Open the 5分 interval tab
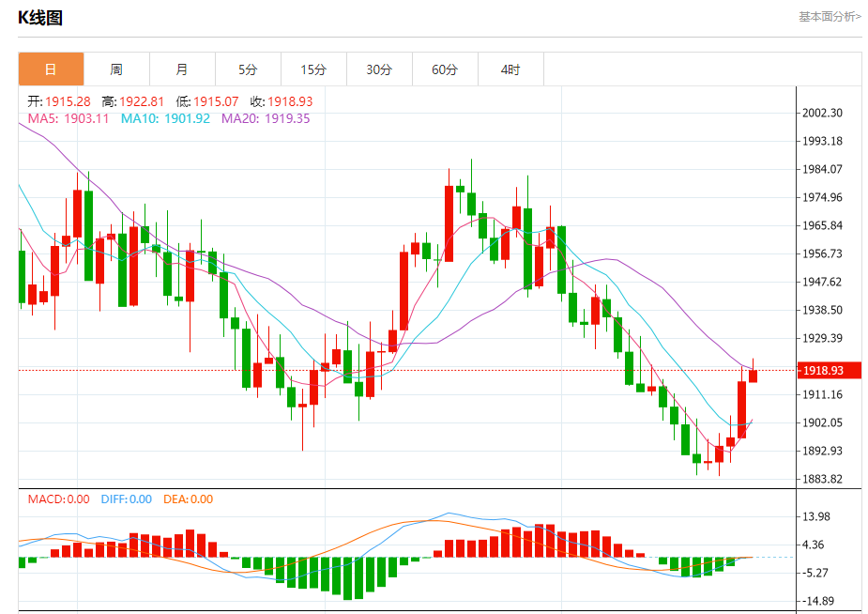This screenshot has width=868, height=614. tap(248, 69)
